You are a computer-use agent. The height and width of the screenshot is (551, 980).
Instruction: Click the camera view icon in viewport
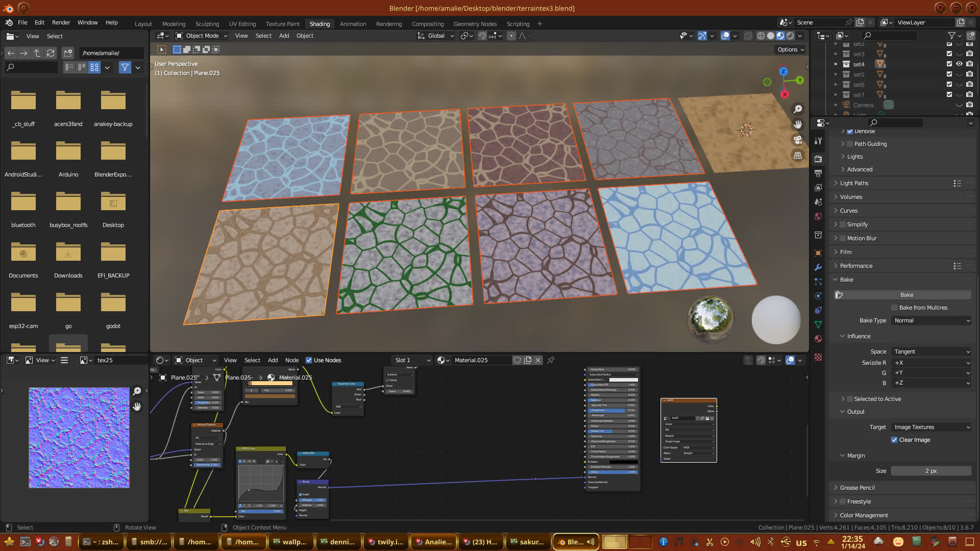(798, 140)
